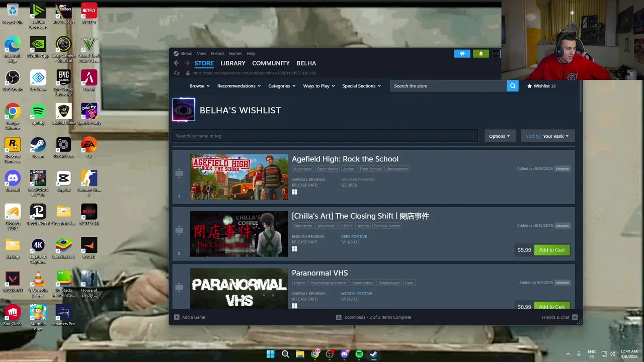Expand the Ways to Play dropdown

319,86
